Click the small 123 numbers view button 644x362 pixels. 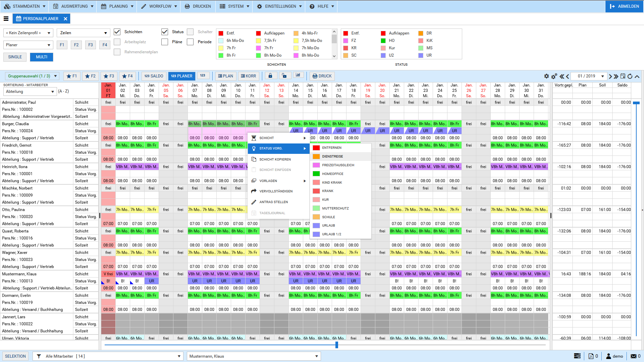click(203, 75)
